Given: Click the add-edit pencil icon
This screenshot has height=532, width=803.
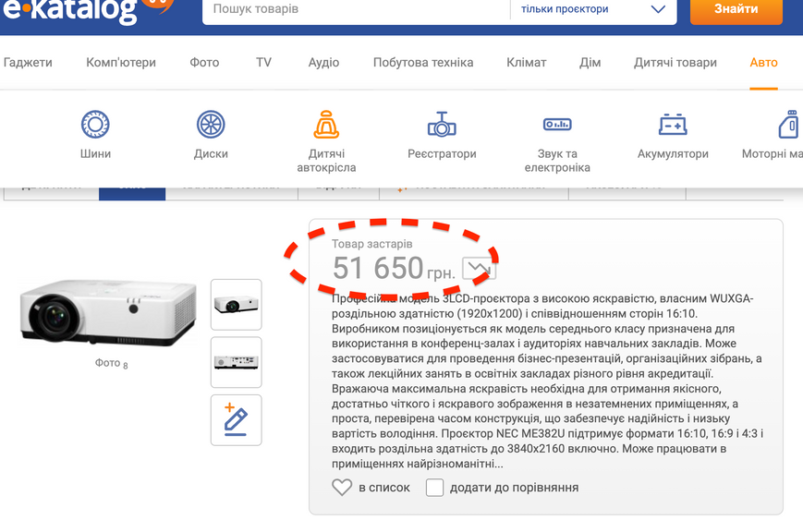Looking at the screenshot, I should [236, 420].
